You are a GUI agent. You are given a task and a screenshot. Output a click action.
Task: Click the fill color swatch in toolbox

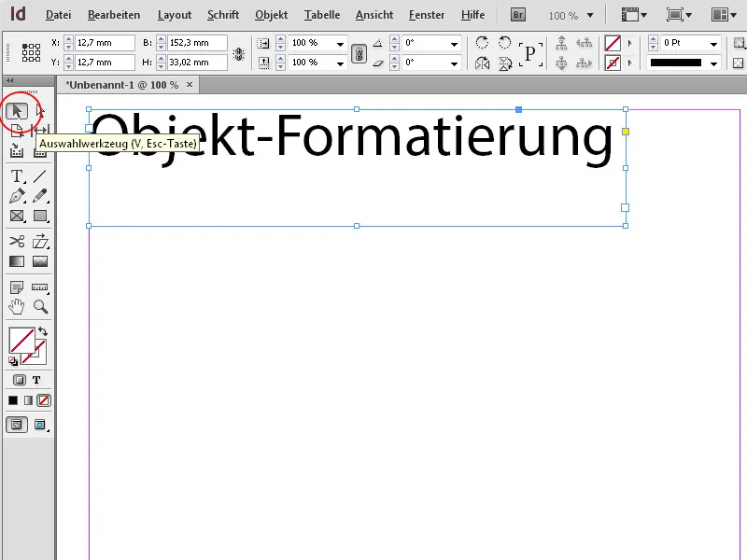coord(21,340)
